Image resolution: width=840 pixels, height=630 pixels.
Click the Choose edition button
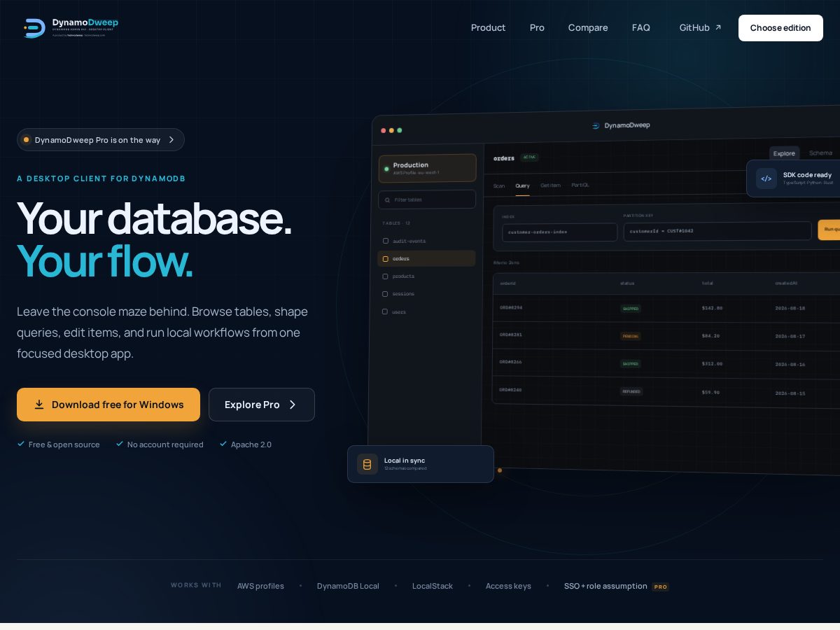(x=780, y=28)
